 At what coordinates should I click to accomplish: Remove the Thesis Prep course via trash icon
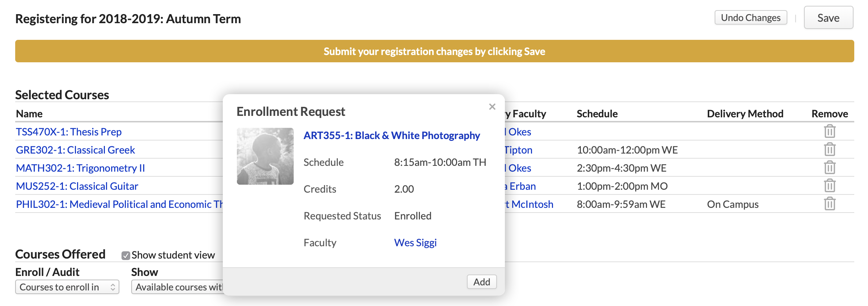point(830,131)
